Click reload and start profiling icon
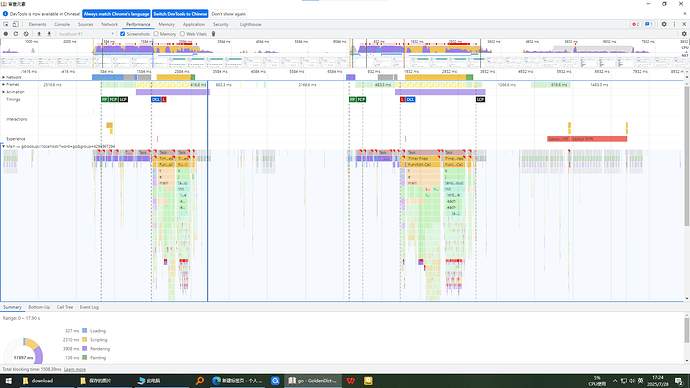The width and height of the screenshot is (690, 388). [16, 34]
